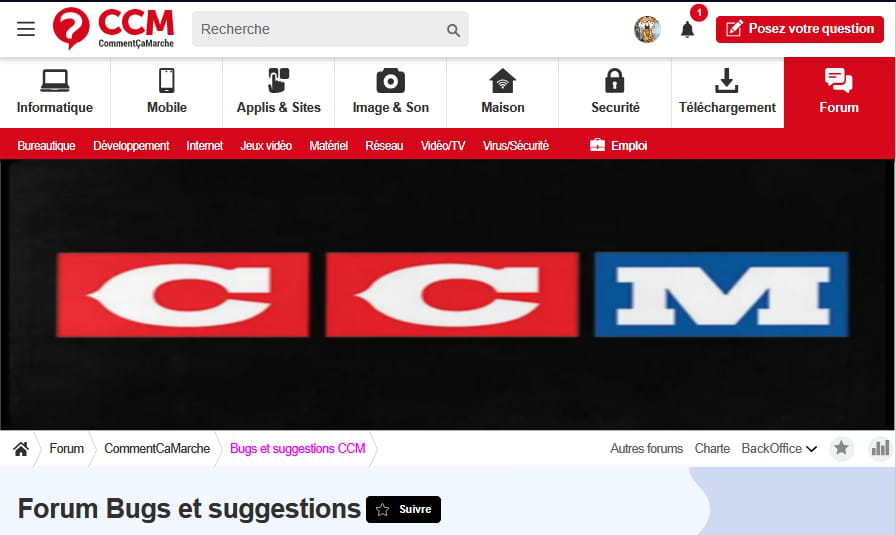896x535 pixels.
Task: Open the Réseau category
Action: click(385, 146)
